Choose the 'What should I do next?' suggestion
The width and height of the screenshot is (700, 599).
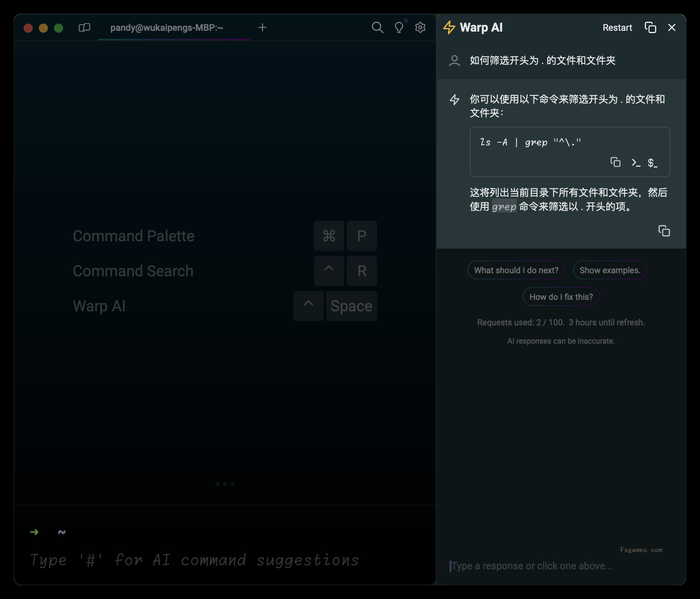coord(516,270)
